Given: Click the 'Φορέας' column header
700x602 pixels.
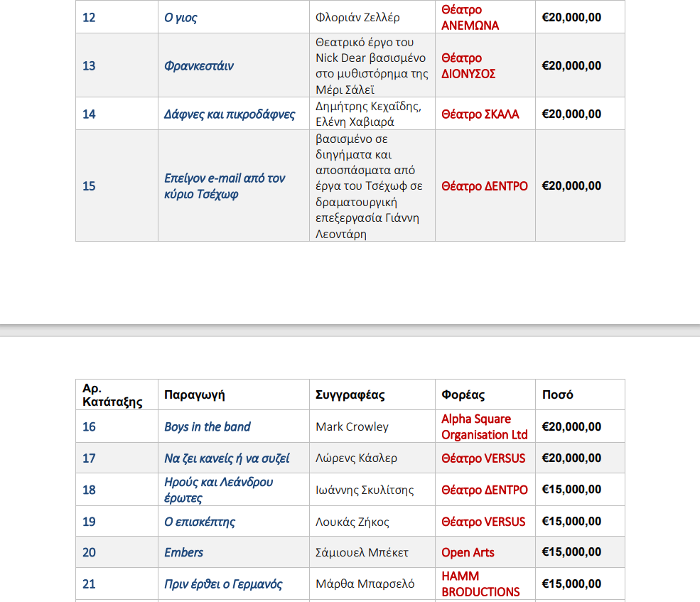Looking at the screenshot, I should 463,394.
